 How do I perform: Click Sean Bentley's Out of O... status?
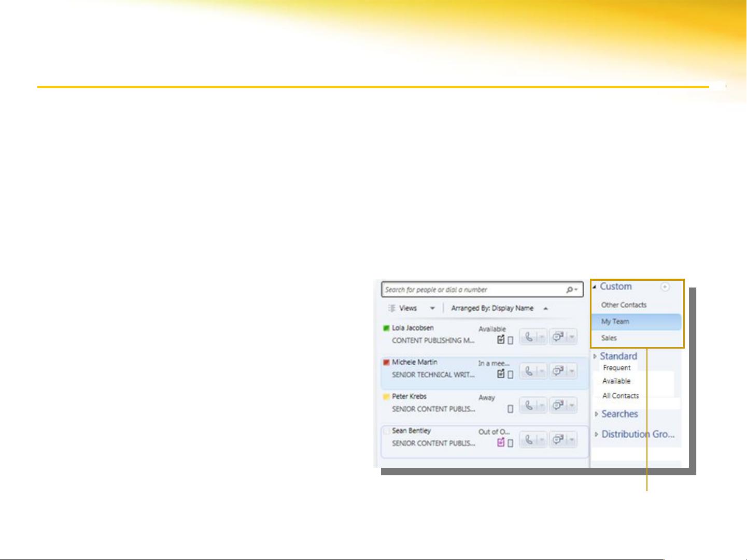pos(494,432)
